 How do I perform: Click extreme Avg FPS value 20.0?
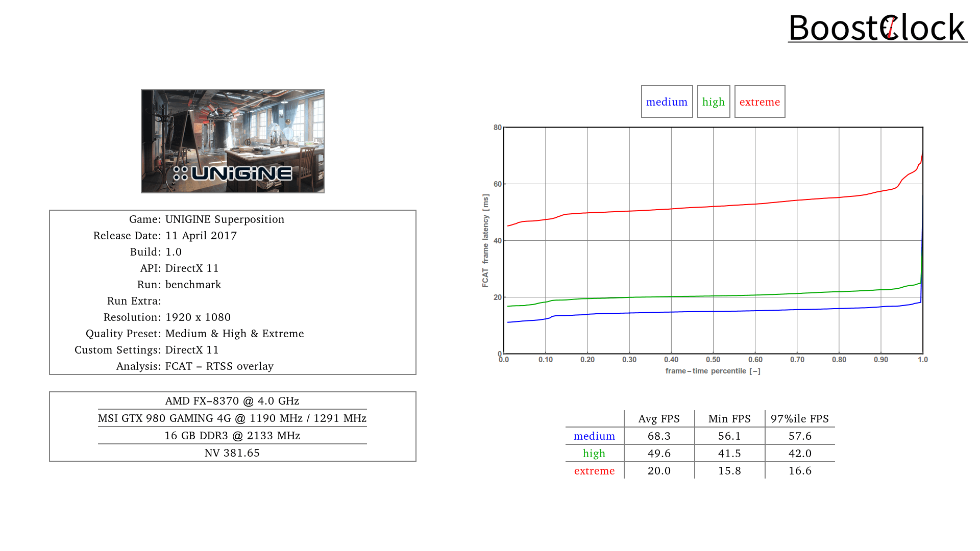[x=659, y=471]
